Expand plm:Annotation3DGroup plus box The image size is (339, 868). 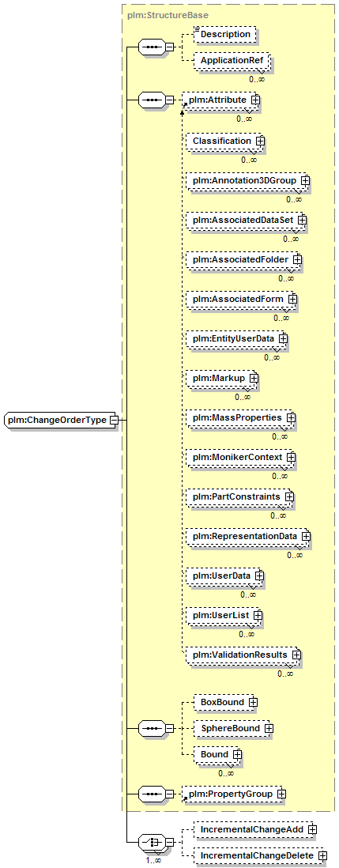coord(305,180)
